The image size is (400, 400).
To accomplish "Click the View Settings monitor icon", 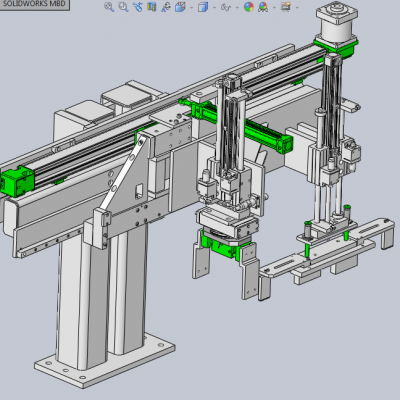I will pos(286,7).
